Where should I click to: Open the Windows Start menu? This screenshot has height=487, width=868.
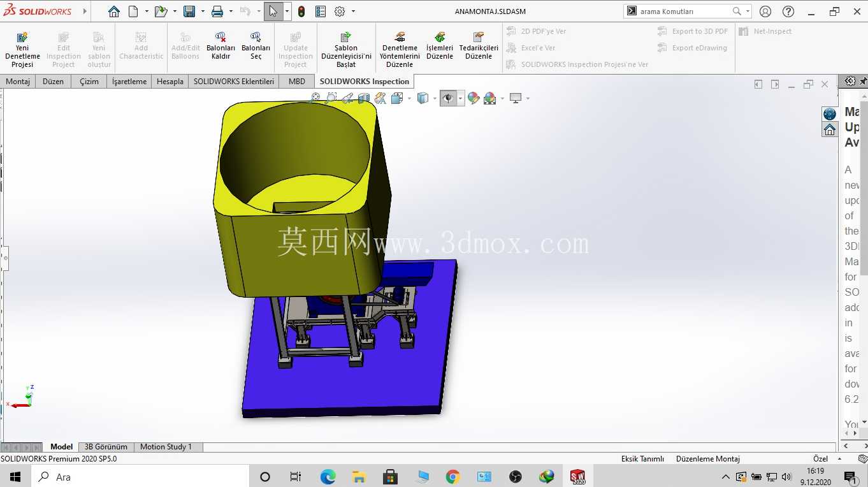pos(15,477)
